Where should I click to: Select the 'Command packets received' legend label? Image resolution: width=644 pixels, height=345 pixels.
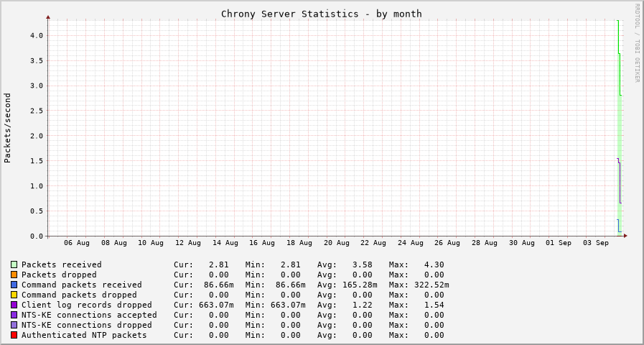(82, 285)
